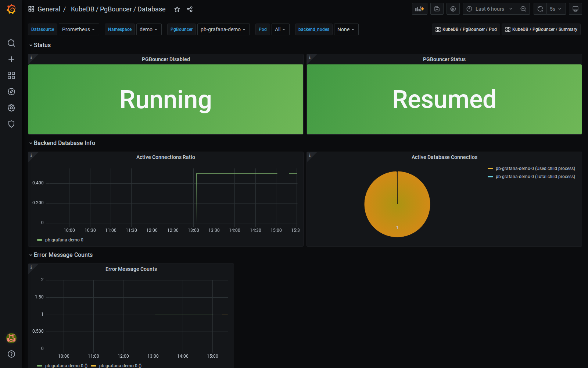Open PGBouncer Status panel title menu
The width and height of the screenshot is (588, 368).
click(444, 59)
